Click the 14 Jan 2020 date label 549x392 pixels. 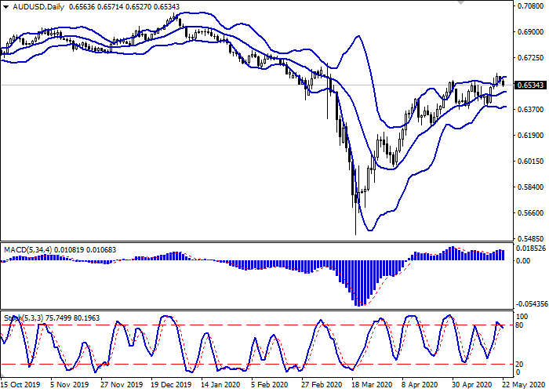[220, 385]
